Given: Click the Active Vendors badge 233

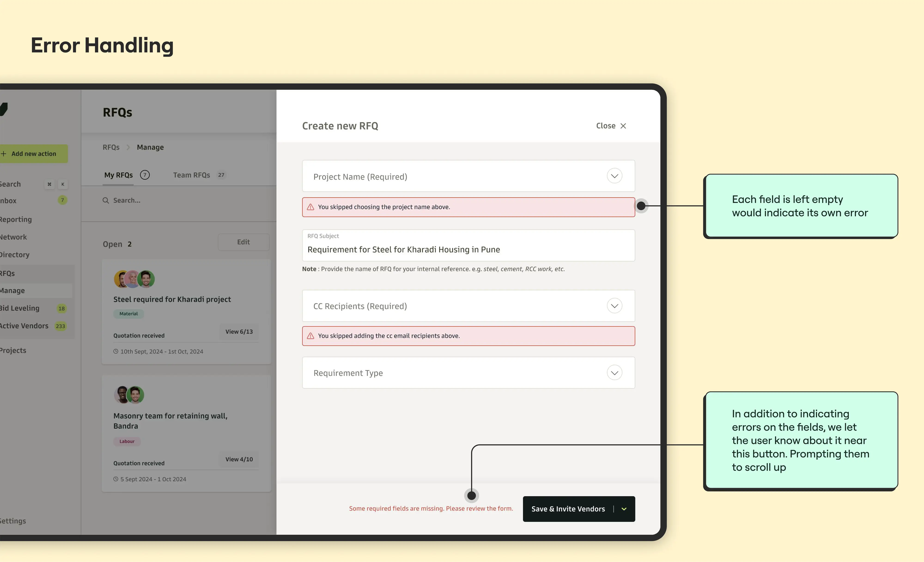Looking at the screenshot, I should (60, 326).
